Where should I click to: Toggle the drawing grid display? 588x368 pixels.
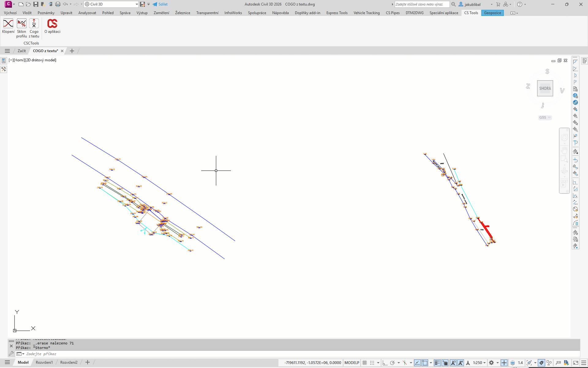[x=364, y=363]
